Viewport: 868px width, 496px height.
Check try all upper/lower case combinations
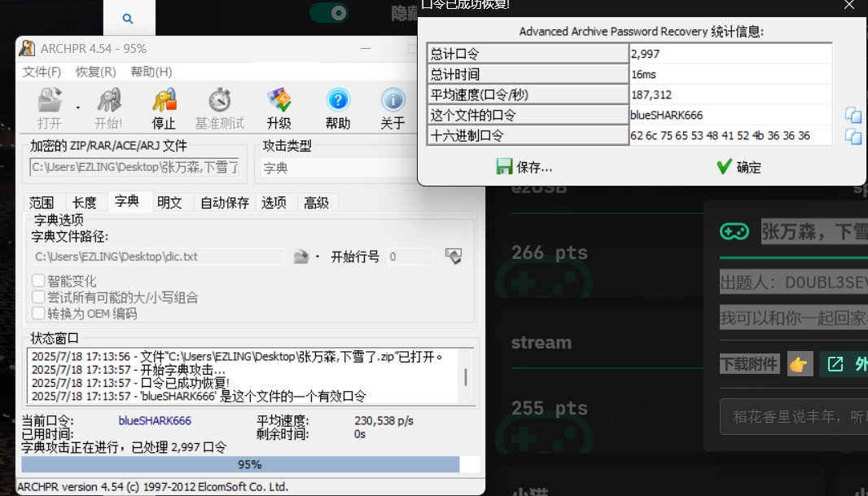[38, 297]
